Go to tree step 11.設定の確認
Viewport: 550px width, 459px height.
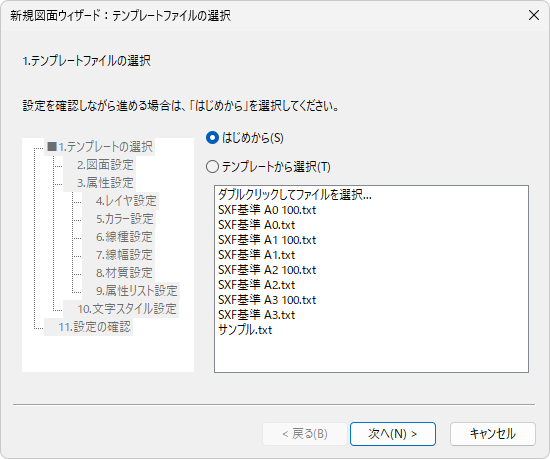pyautogui.click(x=94, y=327)
